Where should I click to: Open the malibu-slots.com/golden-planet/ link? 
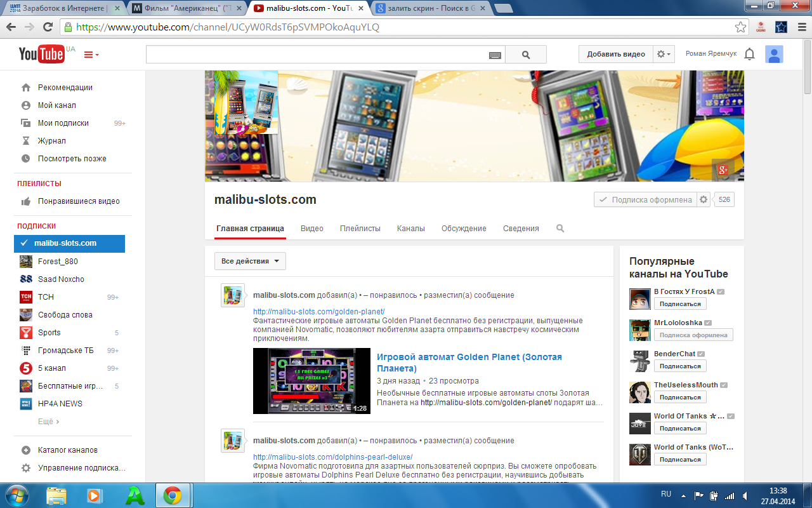pos(319,312)
